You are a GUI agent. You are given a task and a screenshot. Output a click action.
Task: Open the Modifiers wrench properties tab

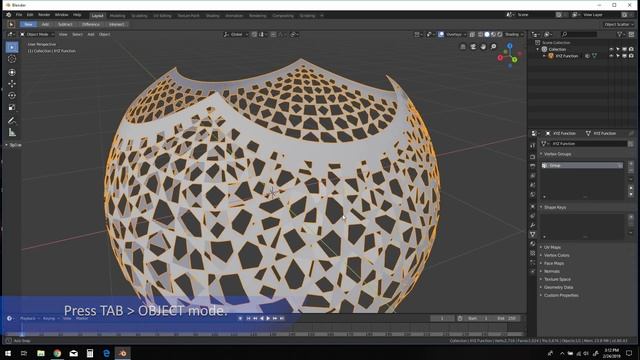point(532,225)
